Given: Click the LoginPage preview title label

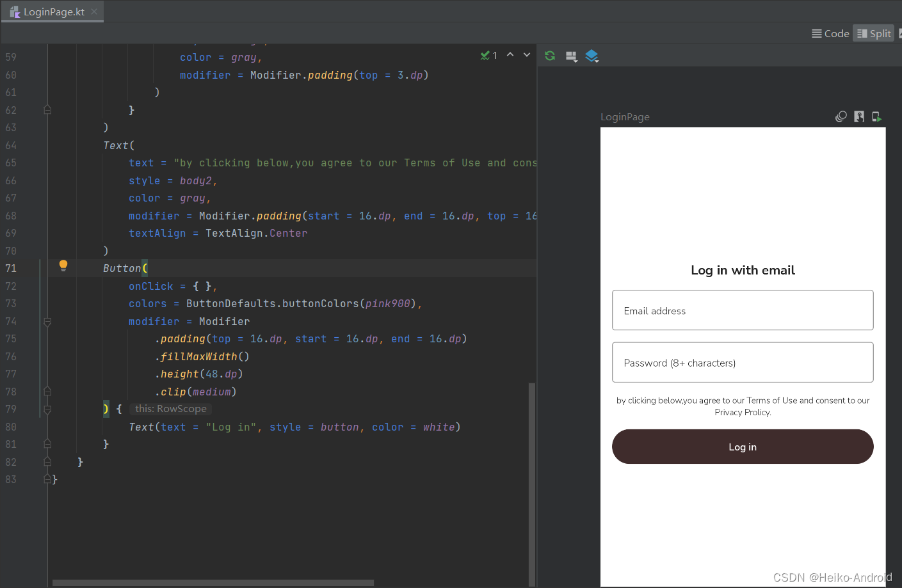Looking at the screenshot, I should coord(625,116).
